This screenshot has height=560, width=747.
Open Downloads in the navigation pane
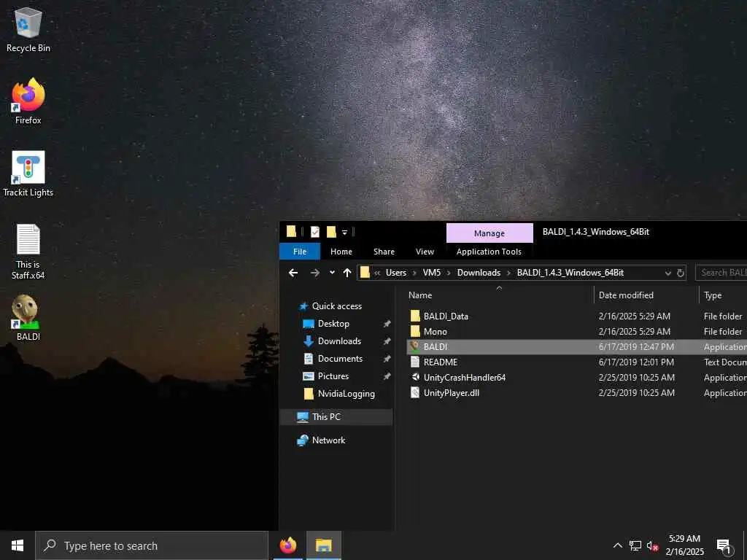point(339,341)
